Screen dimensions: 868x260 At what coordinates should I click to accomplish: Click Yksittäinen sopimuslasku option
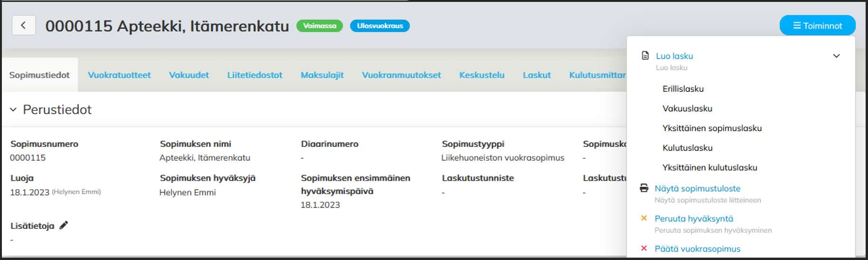712,128
